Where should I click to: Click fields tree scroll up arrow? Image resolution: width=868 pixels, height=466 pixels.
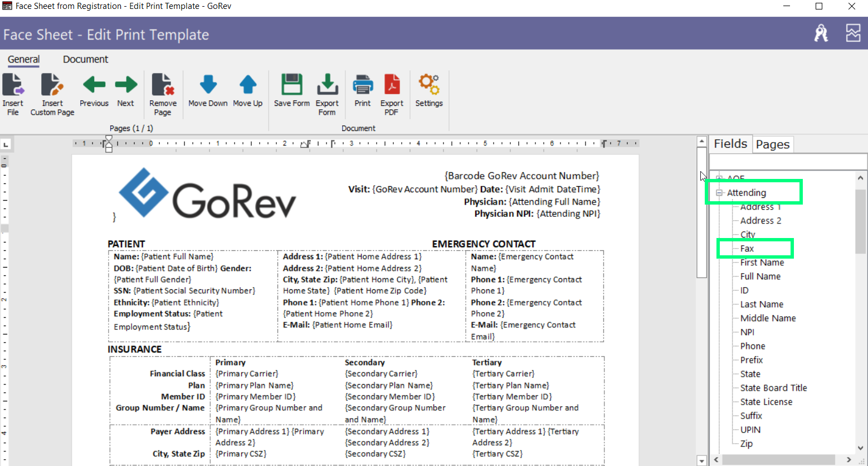[860, 178]
